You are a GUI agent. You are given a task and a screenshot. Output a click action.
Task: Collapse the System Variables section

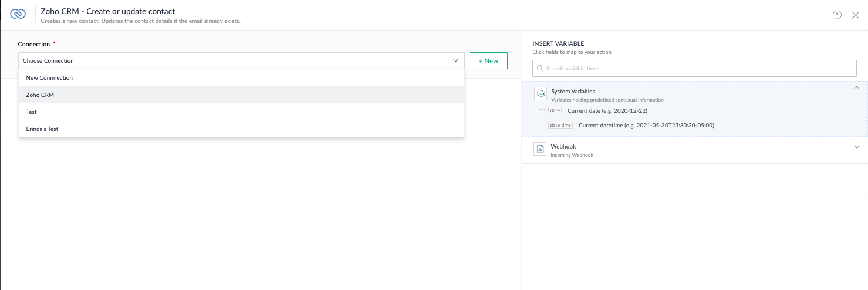click(x=856, y=87)
